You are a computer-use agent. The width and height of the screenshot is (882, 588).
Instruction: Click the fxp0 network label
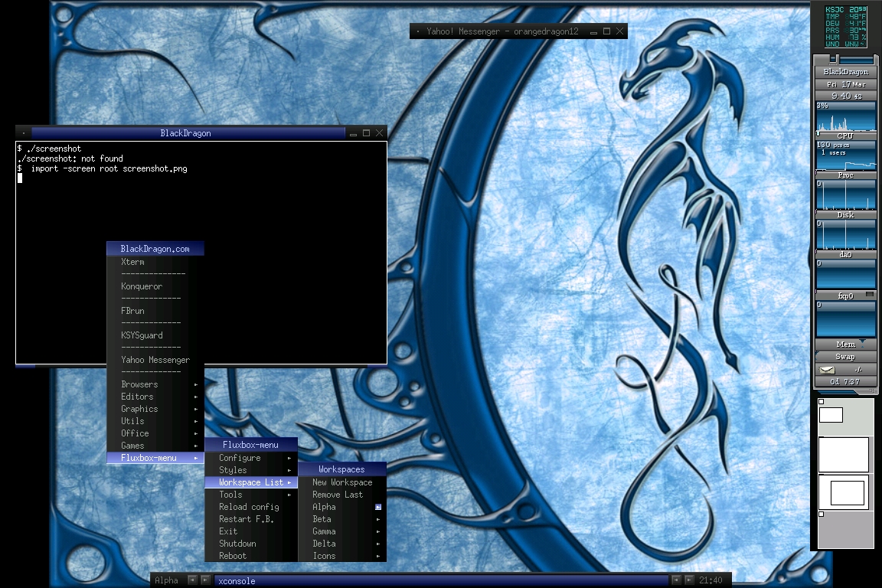[x=845, y=296]
